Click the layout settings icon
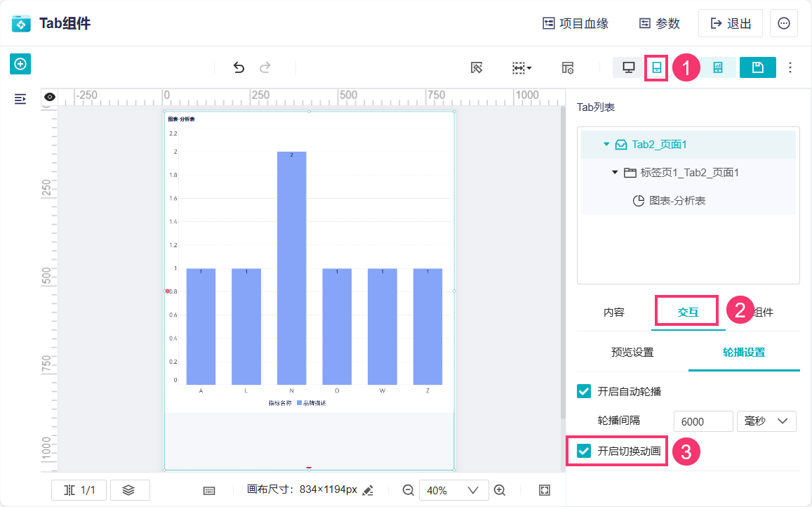This screenshot has width=812, height=507. tap(568, 68)
